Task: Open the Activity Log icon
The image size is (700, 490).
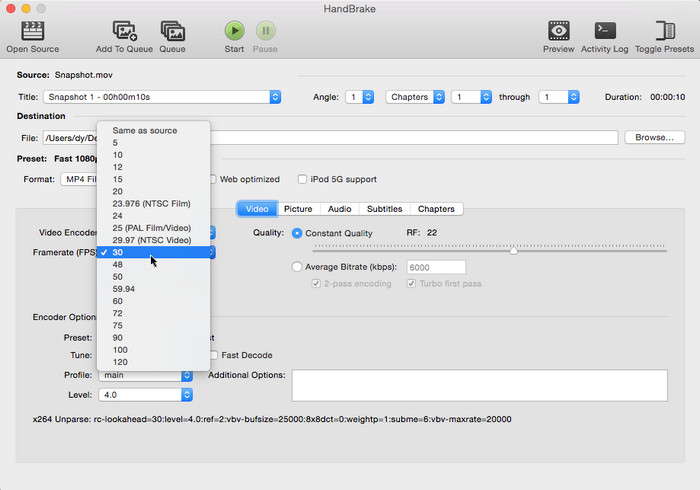Action: coord(605,31)
